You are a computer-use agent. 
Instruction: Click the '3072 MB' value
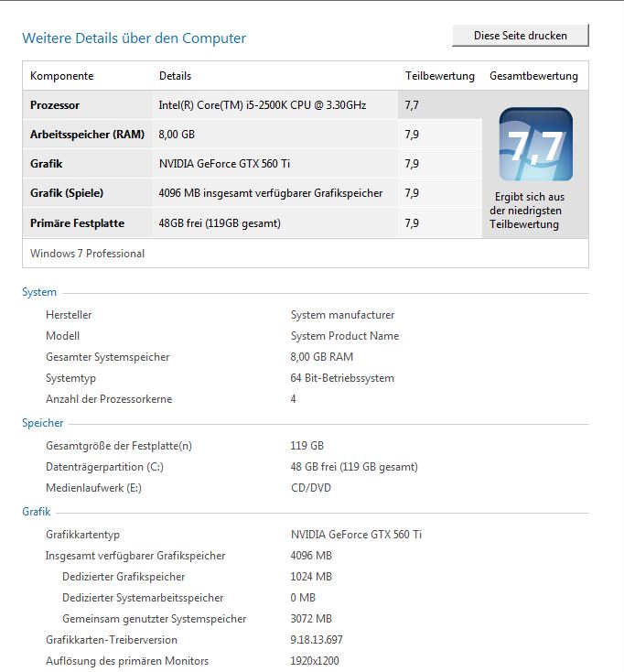tap(311, 618)
